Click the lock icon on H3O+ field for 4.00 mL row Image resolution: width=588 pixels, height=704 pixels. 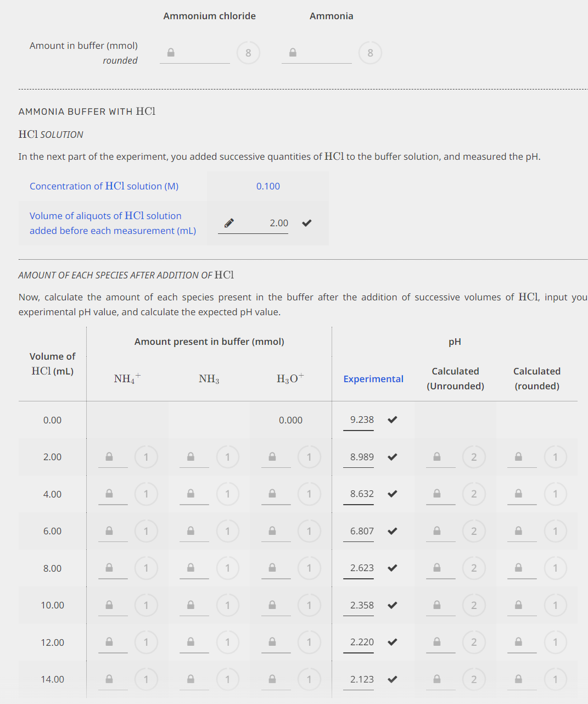[x=271, y=494]
